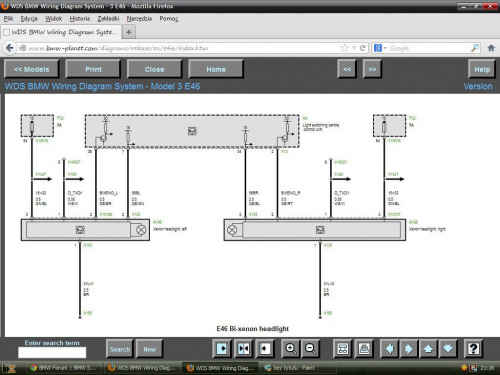Click the left F32 fuse label
This screenshot has height=375, width=500.
point(60,118)
